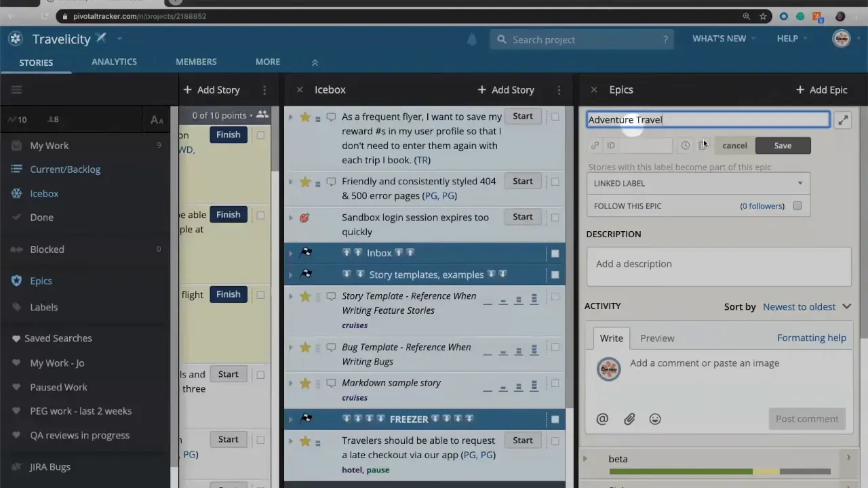Select the Epics icon in the sidebar
868x488 pixels.
16,281
